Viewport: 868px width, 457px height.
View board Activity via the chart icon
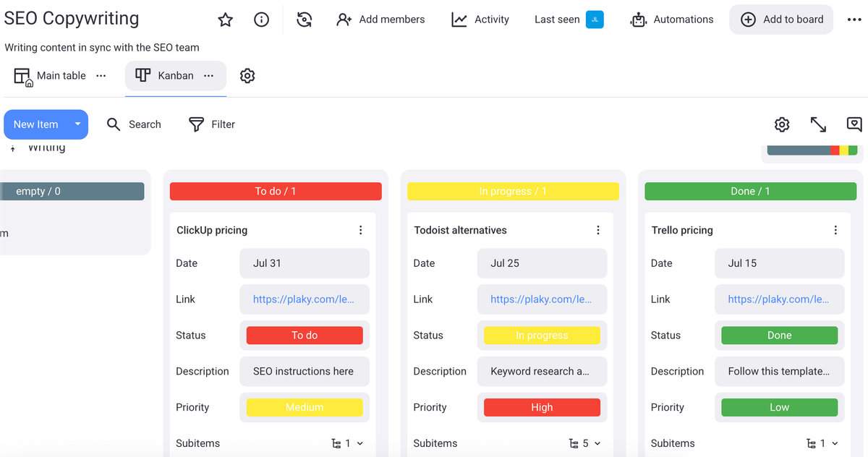pos(459,20)
